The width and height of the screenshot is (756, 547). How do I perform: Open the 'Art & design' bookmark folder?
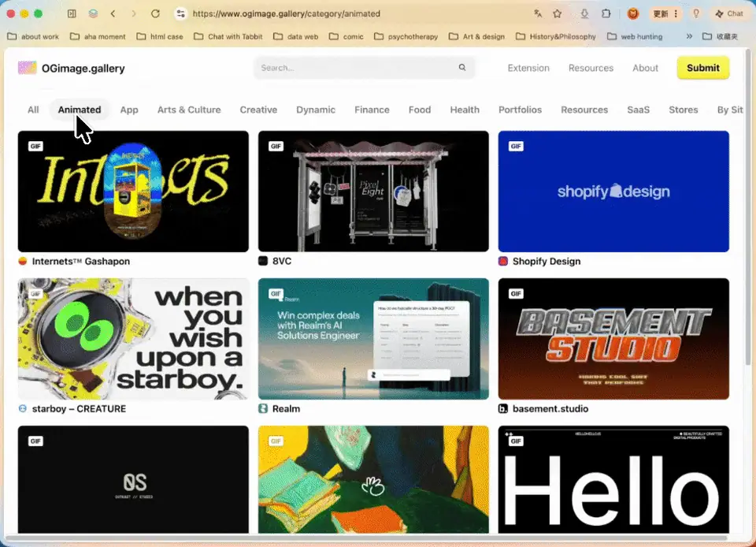point(476,36)
